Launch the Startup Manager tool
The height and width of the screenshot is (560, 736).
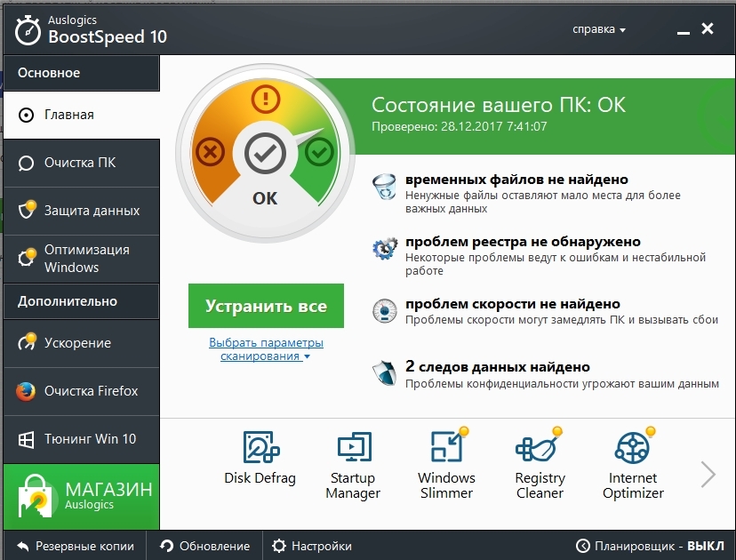coord(353,464)
